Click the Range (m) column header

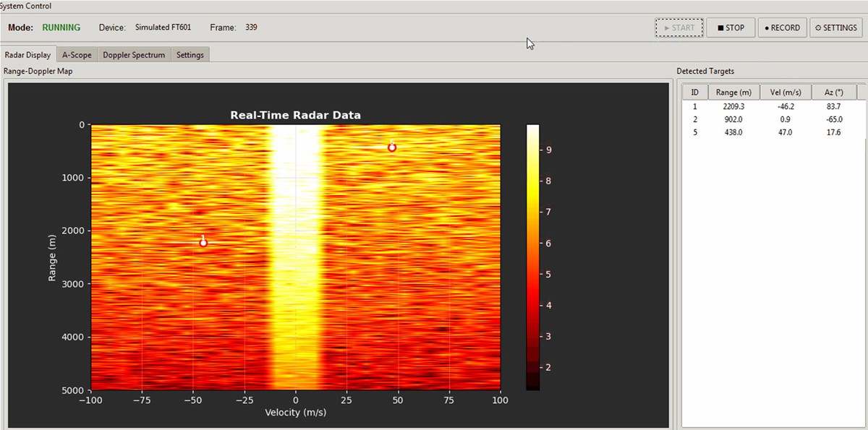point(733,93)
